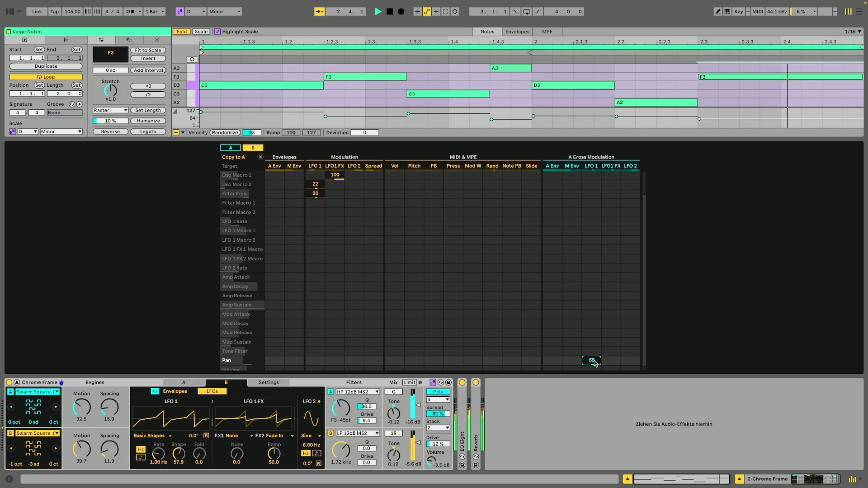Select matrix tab A

(231, 148)
